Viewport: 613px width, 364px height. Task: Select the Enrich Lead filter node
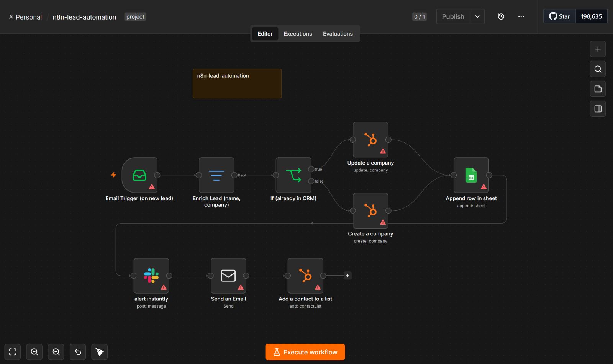point(216,175)
